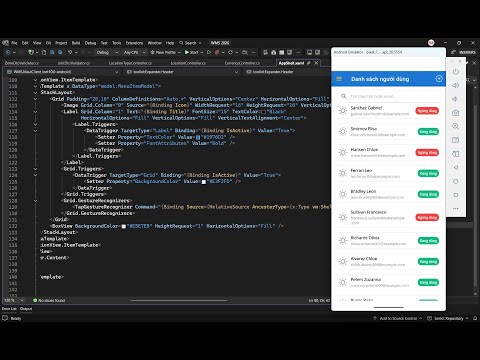This screenshot has width=480, height=360.
Task: Add new user with plus circle icon
Action: 439,79
